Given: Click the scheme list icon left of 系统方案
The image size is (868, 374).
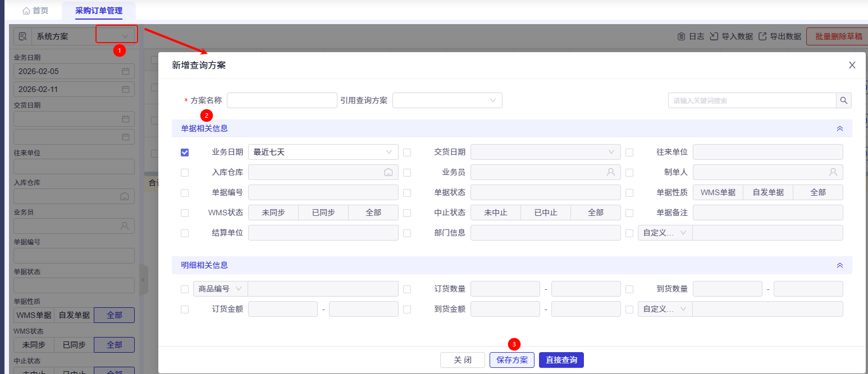Looking at the screenshot, I should click(x=22, y=36).
